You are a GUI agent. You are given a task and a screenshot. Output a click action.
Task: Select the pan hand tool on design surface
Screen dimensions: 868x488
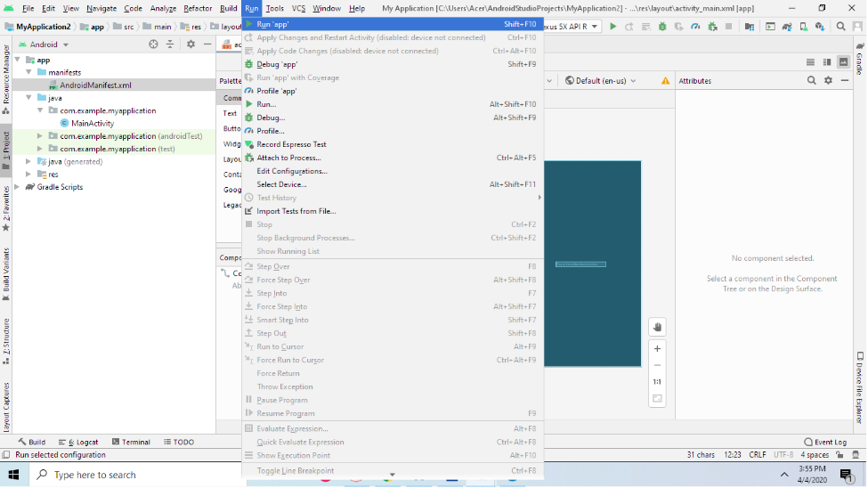pyautogui.click(x=657, y=327)
